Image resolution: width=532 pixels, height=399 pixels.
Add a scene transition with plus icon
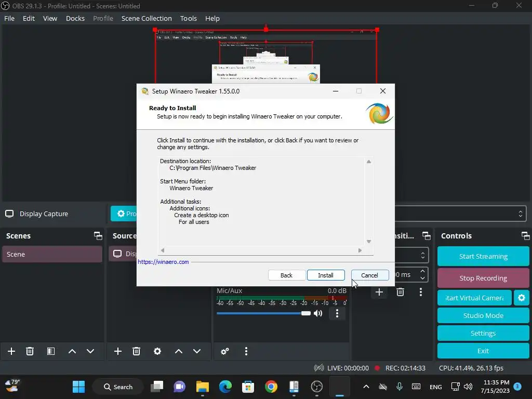[379, 292]
